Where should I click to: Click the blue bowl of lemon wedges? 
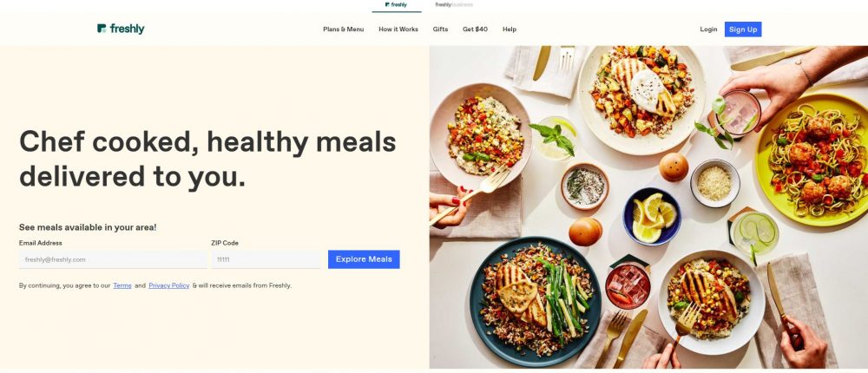652,216
